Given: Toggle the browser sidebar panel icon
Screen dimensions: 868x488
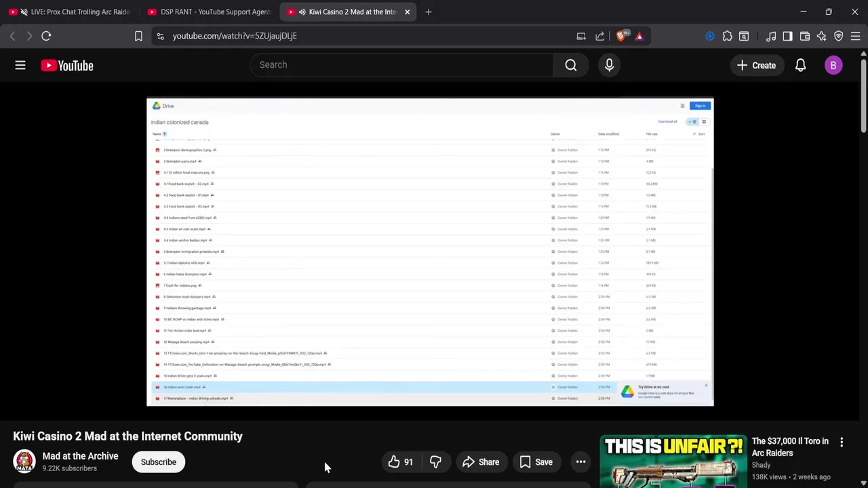Looking at the screenshot, I should click(787, 36).
